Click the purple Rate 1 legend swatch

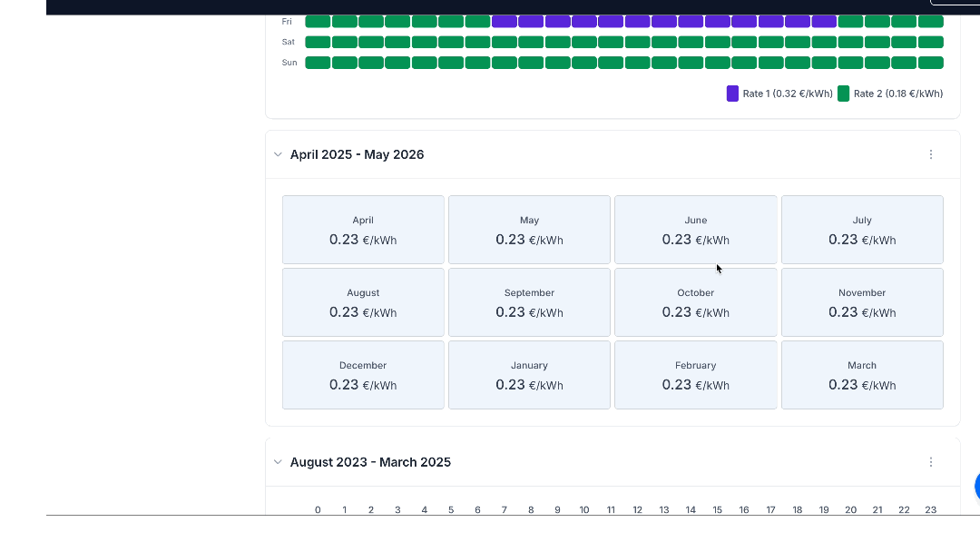(x=732, y=94)
